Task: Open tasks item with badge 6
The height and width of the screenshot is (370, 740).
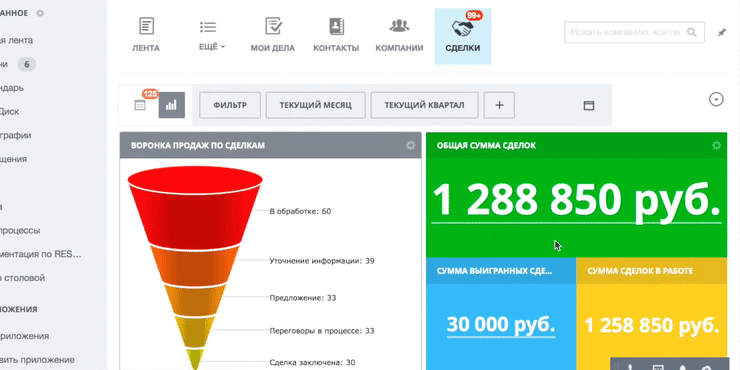Action: tap(18, 64)
